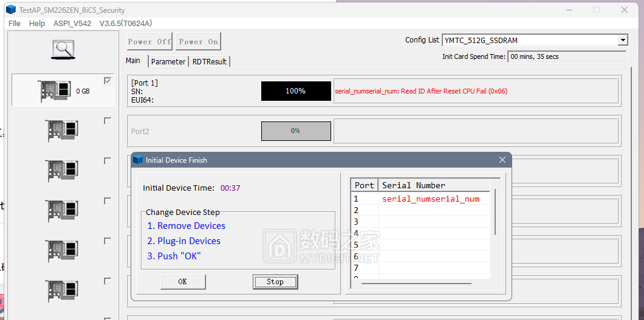Click the Power On button
644x320 pixels.
pos(199,41)
